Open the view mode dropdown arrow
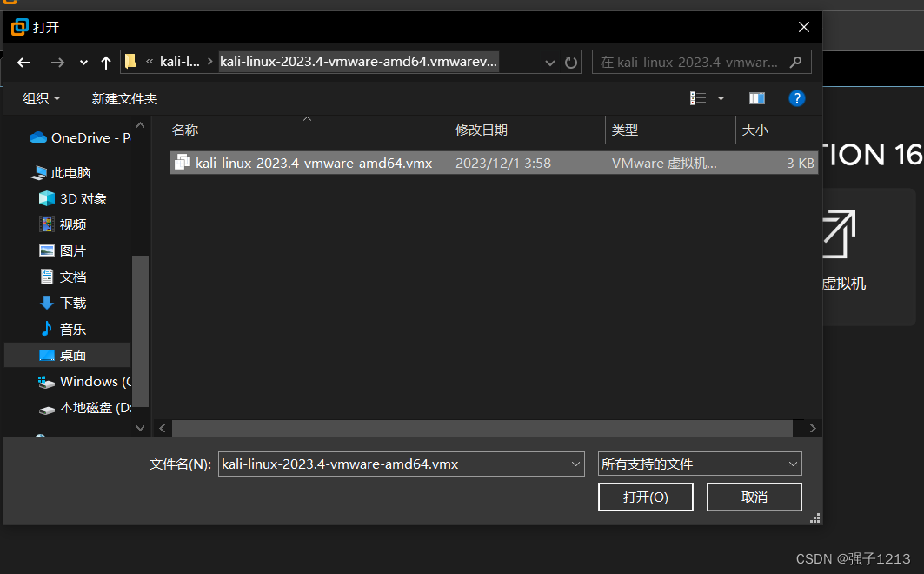Screen dimensions: 924x574 (x=720, y=98)
